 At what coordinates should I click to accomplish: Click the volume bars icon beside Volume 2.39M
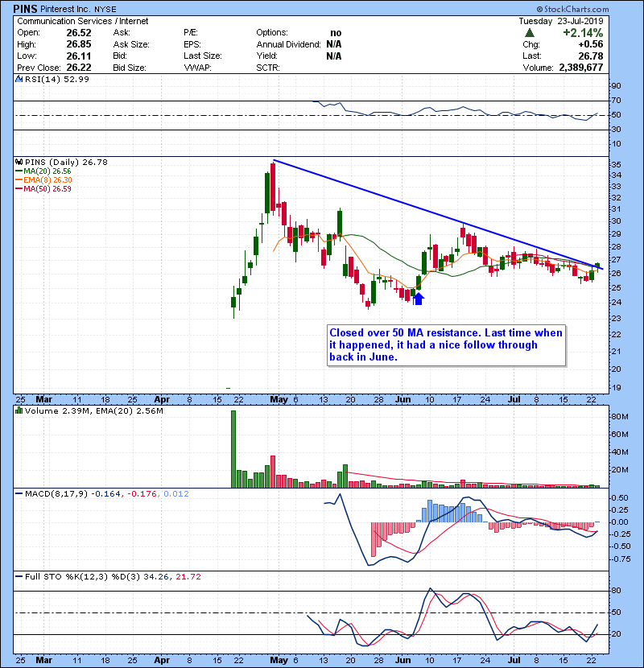[x=19, y=410]
